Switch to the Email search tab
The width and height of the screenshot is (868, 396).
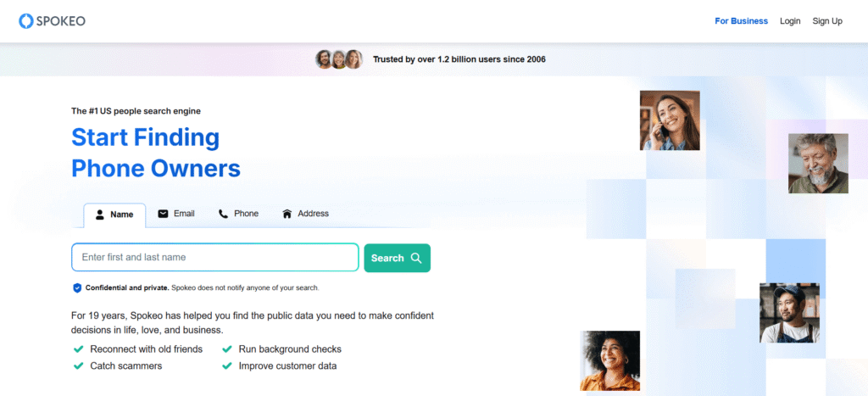pyautogui.click(x=176, y=214)
